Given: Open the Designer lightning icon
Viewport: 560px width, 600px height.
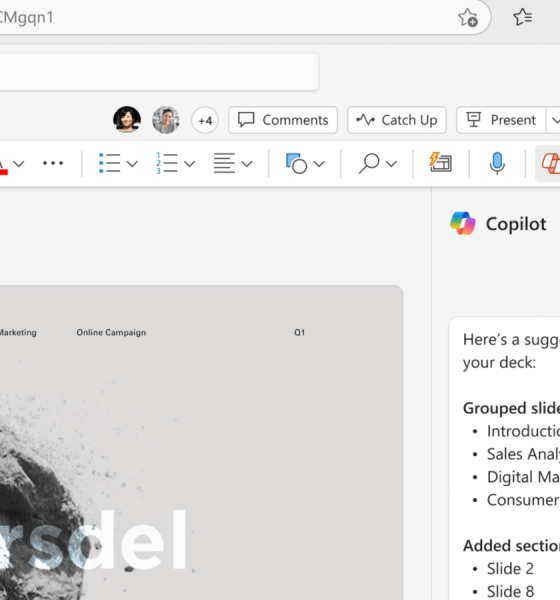Looking at the screenshot, I should click(x=441, y=162).
